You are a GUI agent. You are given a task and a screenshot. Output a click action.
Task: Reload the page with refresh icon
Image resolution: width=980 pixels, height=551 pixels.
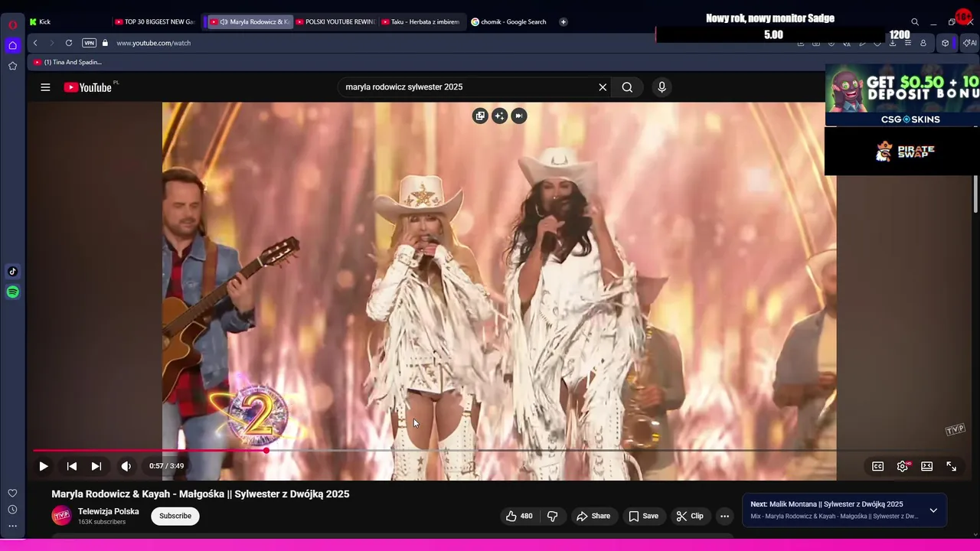tap(69, 43)
